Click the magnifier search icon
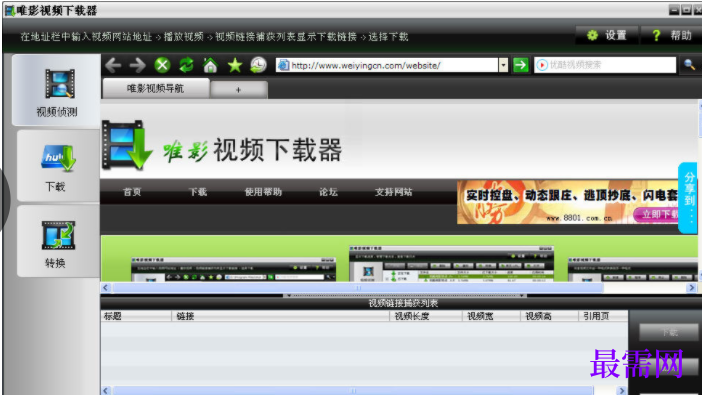Viewport: 702px width, 395px height. 689,65
